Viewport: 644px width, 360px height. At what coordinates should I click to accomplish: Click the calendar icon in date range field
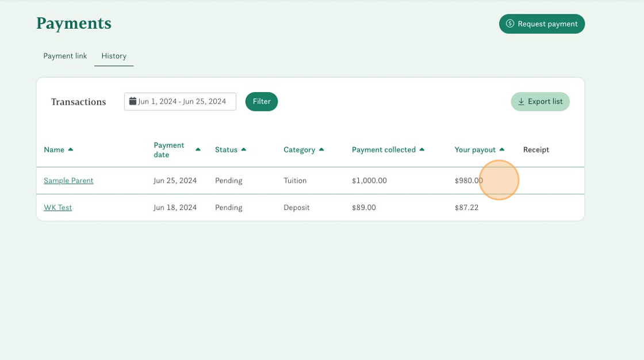tap(132, 101)
